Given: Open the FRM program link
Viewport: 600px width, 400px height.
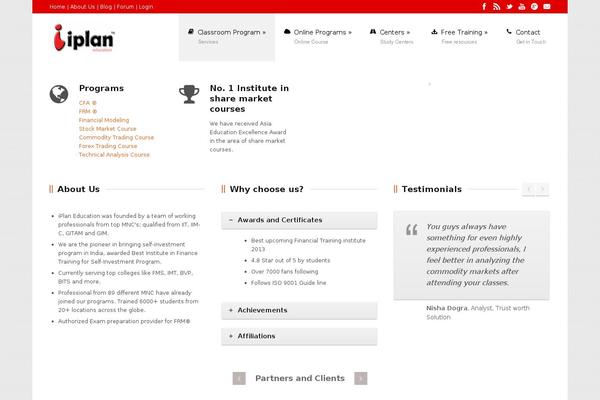Looking at the screenshot, I should coord(88,111).
